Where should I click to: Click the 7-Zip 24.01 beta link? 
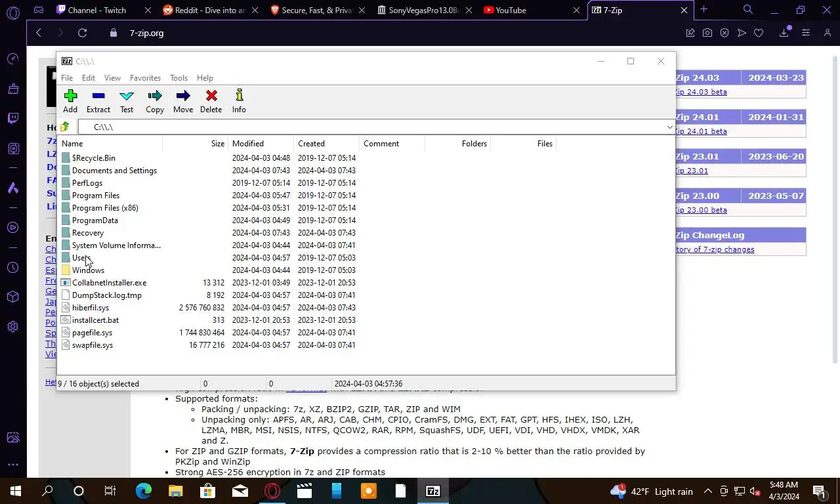tap(701, 131)
